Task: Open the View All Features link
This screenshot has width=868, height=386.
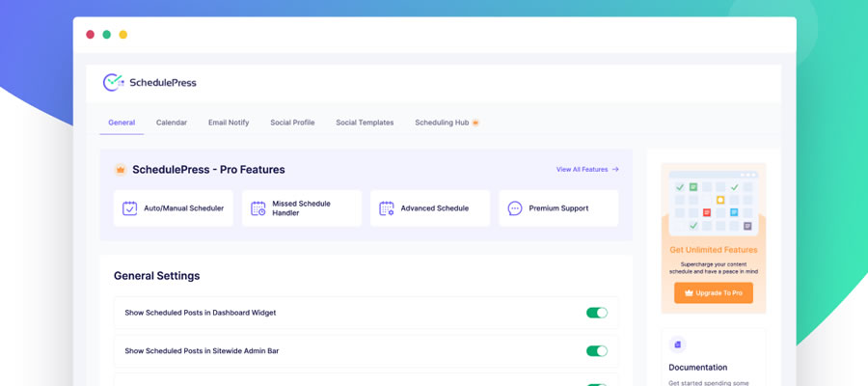Action: click(x=587, y=170)
